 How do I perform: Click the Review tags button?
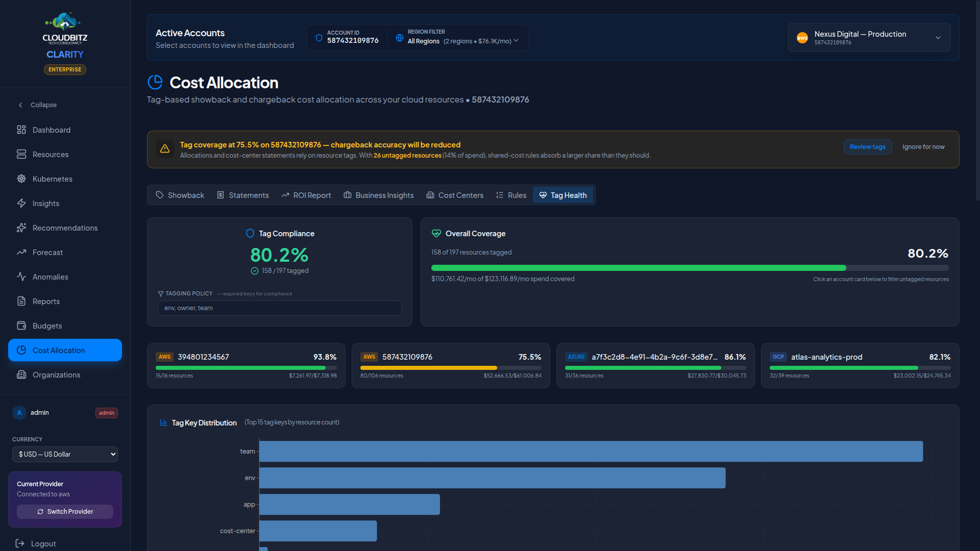[x=868, y=147]
